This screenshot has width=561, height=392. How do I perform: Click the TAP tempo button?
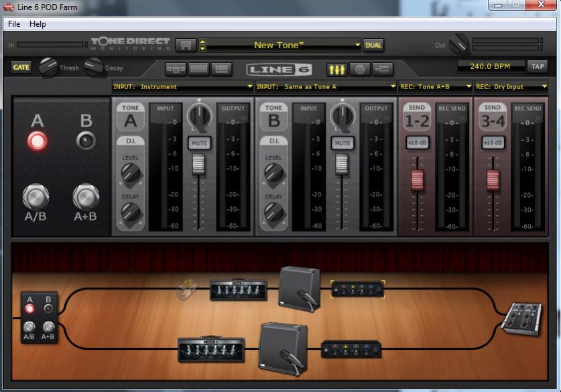[x=538, y=66]
